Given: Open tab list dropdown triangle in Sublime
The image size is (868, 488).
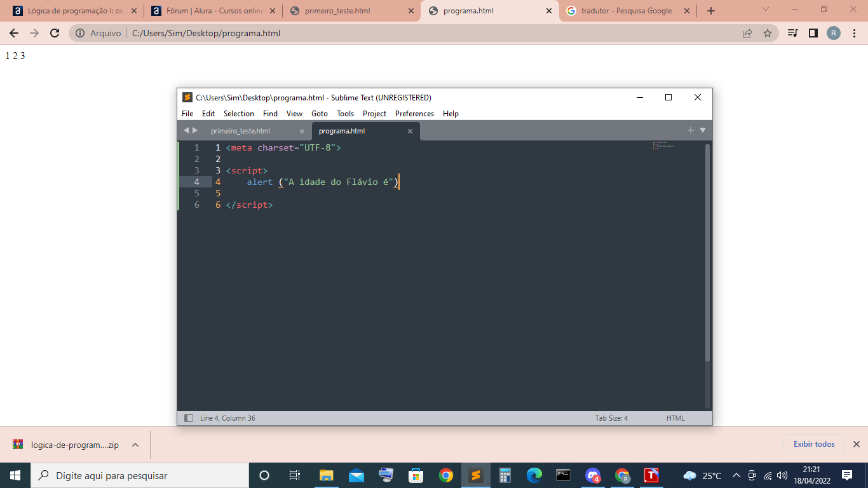Looking at the screenshot, I should click(x=703, y=130).
